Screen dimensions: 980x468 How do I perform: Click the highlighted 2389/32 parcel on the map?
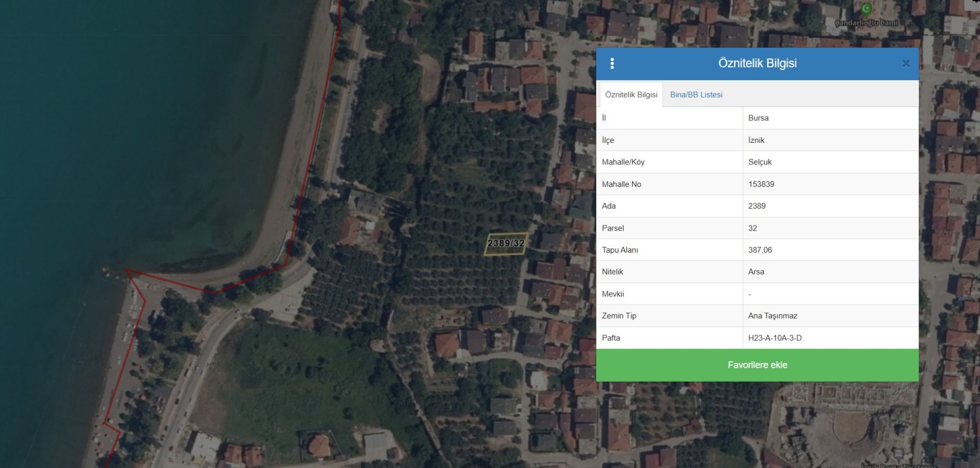(x=505, y=244)
